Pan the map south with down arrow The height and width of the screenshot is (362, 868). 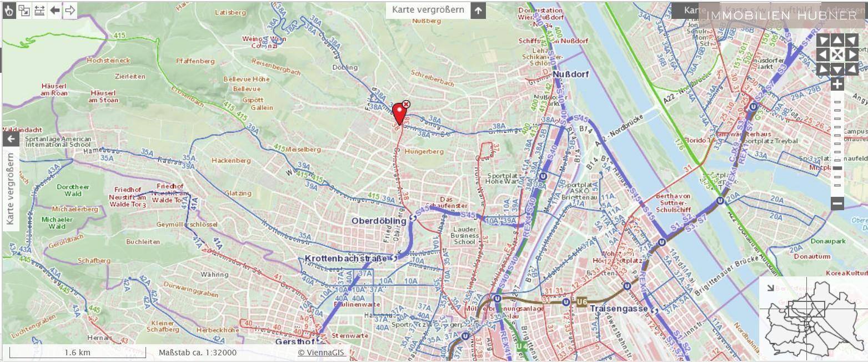point(837,69)
